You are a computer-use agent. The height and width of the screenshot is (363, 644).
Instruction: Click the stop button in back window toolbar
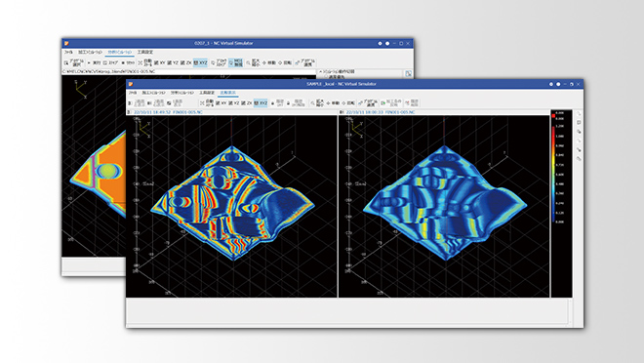128,62
